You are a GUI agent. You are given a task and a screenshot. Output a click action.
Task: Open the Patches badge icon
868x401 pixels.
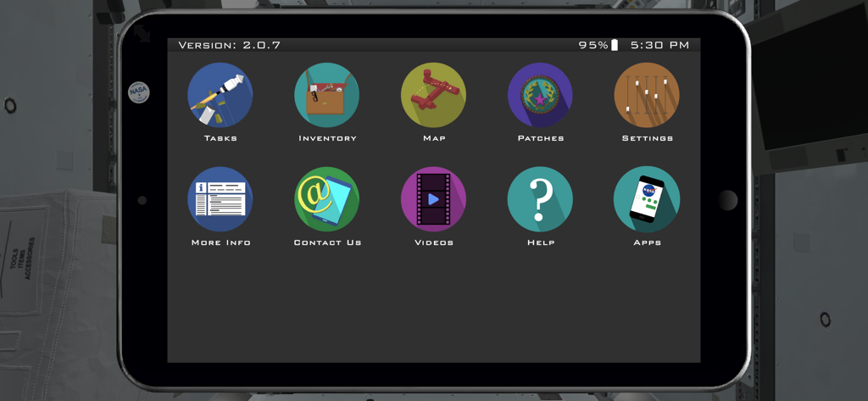[x=540, y=95]
